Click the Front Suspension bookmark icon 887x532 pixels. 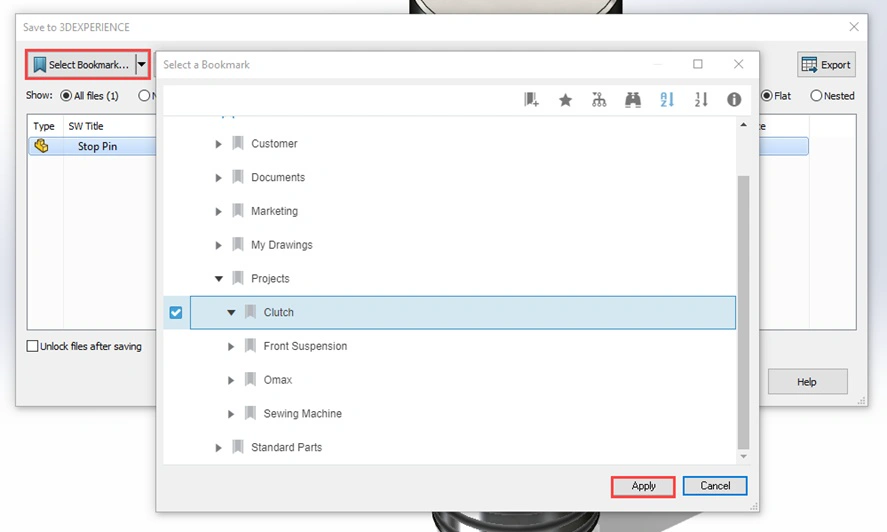coord(251,346)
